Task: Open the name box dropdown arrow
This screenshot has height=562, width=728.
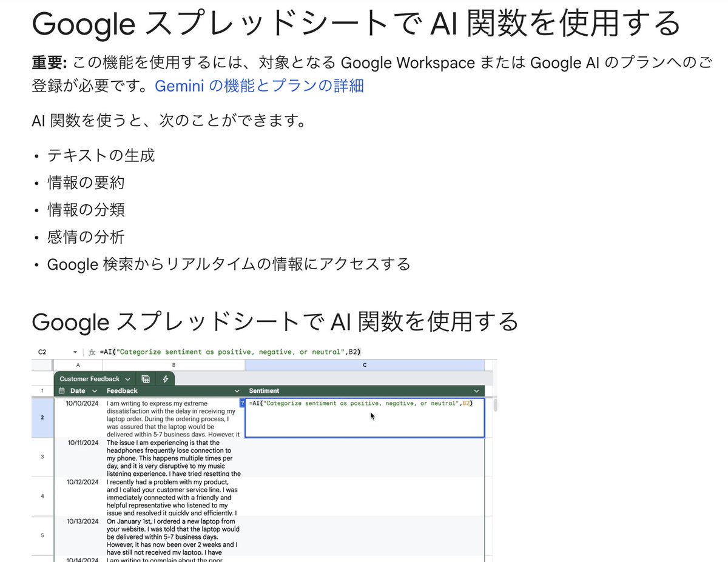Action: (75, 352)
